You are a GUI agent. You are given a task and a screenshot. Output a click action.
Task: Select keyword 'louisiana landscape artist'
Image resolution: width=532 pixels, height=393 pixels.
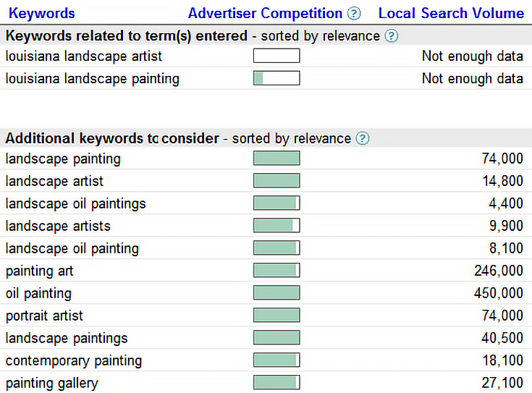pyautogui.click(x=84, y=56)
